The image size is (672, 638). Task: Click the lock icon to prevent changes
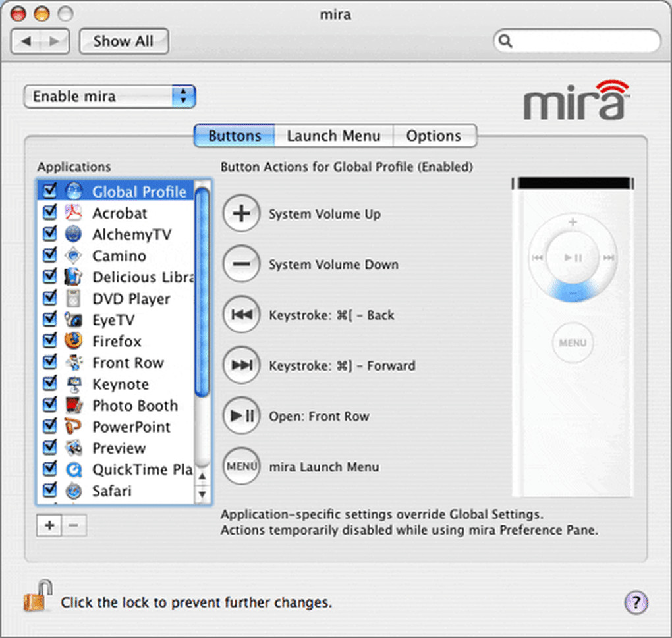[37, 597]
